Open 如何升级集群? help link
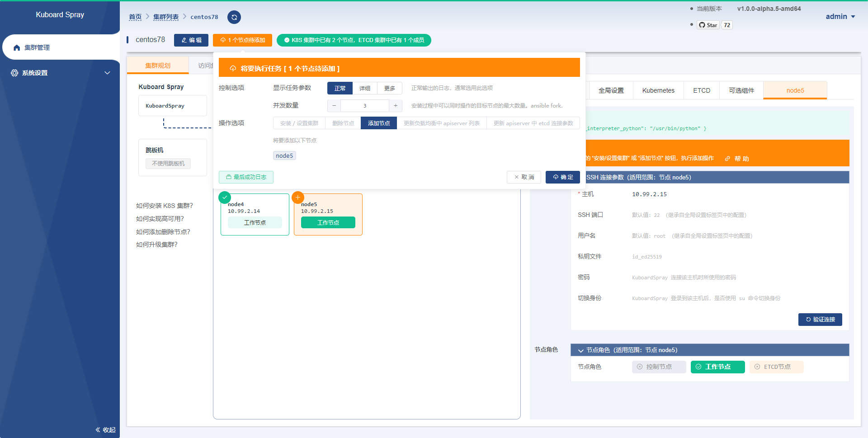Screen dimensions: 868x438 (157, 245)
